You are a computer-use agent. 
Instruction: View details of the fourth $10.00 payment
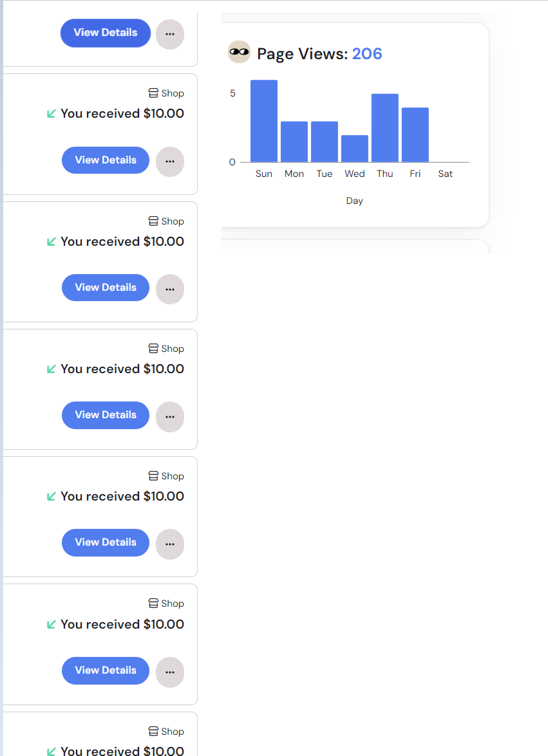click(x=106, y=542)
